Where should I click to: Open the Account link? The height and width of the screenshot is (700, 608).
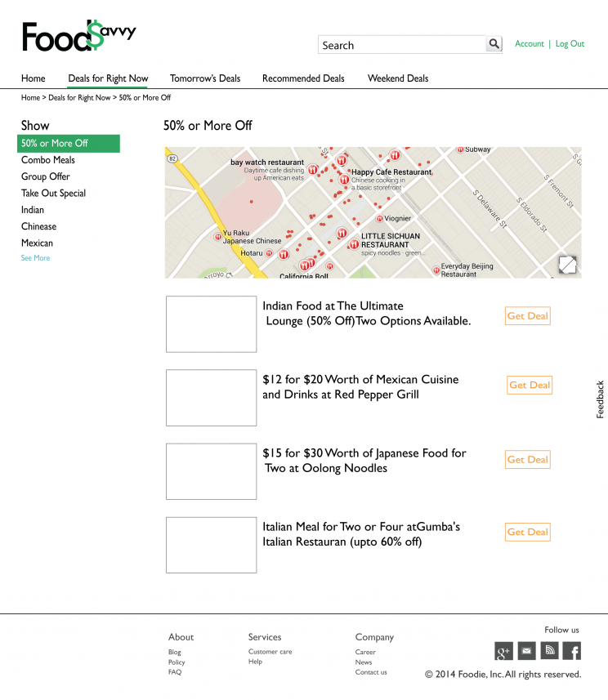pos(530,44)
